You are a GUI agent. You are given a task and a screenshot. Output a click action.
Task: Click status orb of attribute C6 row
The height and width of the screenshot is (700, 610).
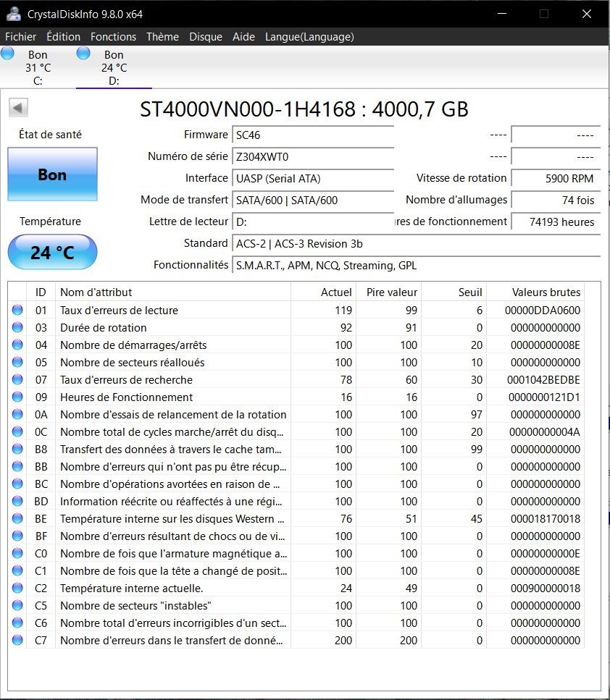[17, 623]
